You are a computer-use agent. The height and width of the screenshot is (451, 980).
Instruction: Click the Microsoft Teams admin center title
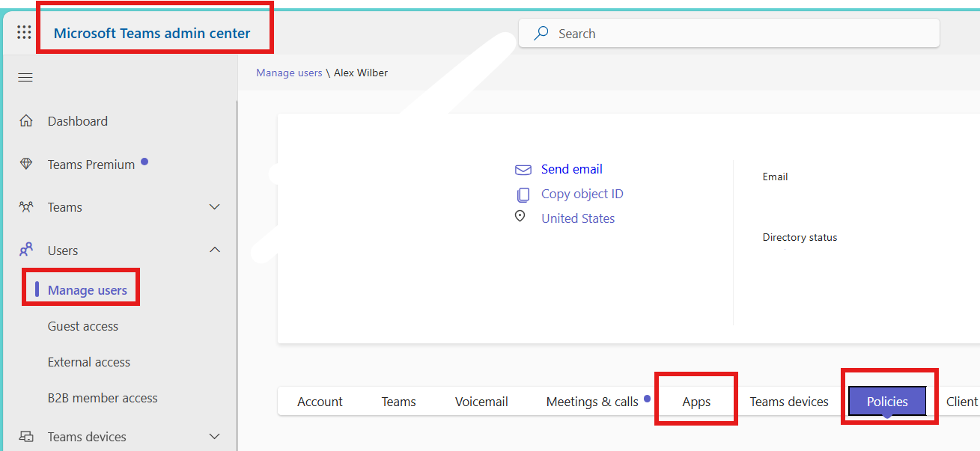pyautogui.click(x=152, y=33)
